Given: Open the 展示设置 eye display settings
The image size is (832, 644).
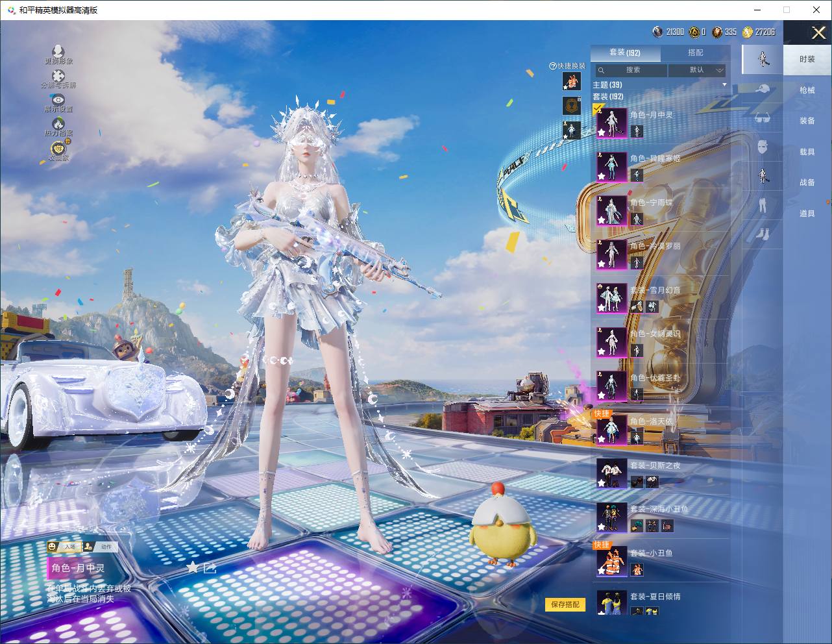Looking at the screenshot, I should point(58,99).
